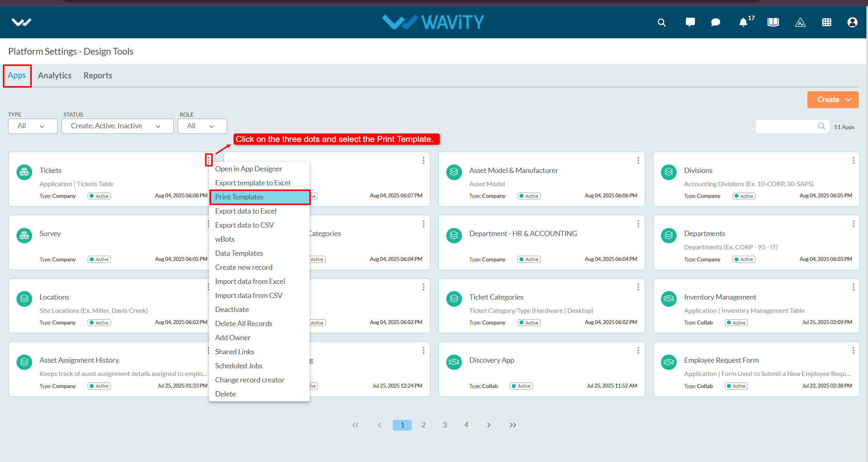Open three-dots menu on Employee Request Form card
The height and width of the screenshot is (462, 868).
pyautogui.click(x=853, y=351)
